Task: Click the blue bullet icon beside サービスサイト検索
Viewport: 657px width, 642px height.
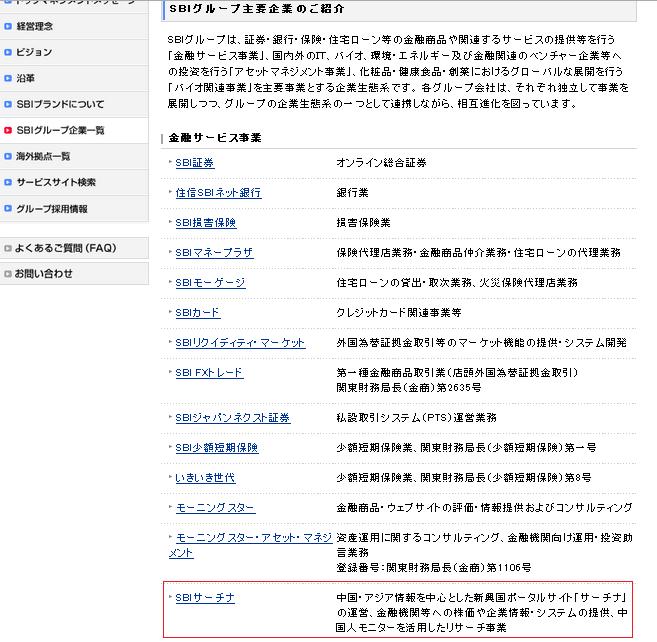Action: tap(8, 182)
